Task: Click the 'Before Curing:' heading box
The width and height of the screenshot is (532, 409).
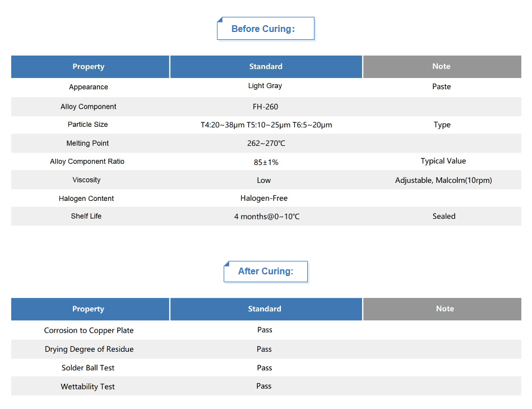Action: [266, 29]
